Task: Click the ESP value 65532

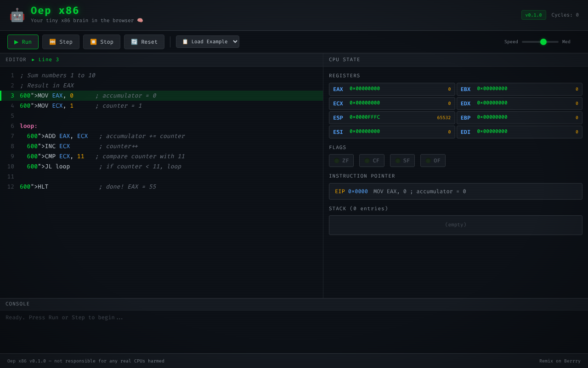Action: [x=444, y=118]
